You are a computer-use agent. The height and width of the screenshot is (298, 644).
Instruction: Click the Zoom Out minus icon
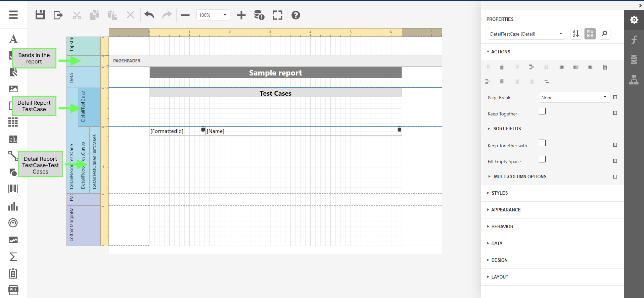[185, 15]
